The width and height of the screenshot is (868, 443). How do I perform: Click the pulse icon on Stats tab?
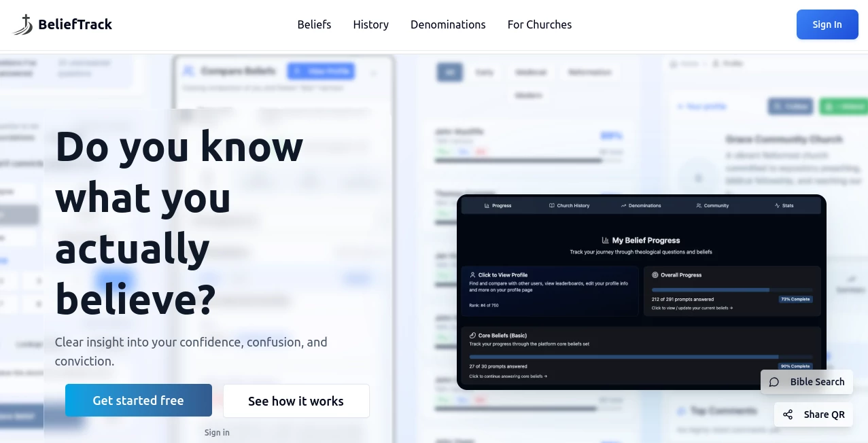tap(777, 205)
